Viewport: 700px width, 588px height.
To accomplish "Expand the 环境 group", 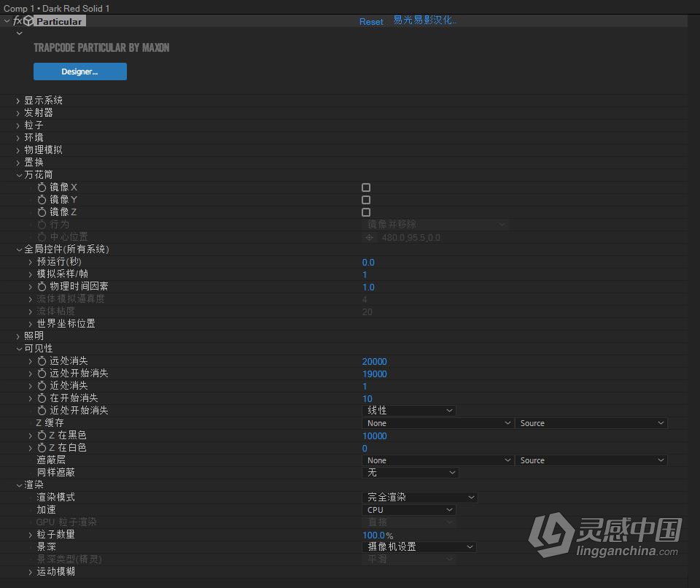I will [18, 138].
